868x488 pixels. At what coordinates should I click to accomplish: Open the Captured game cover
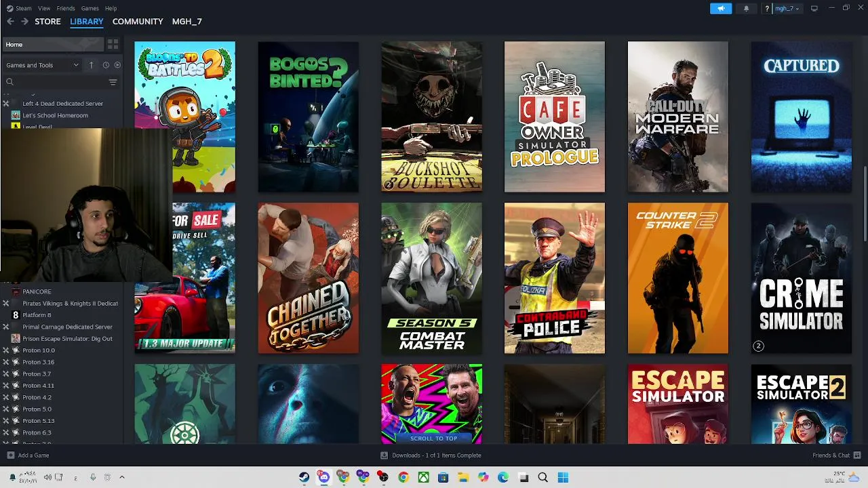click(802, 117)
